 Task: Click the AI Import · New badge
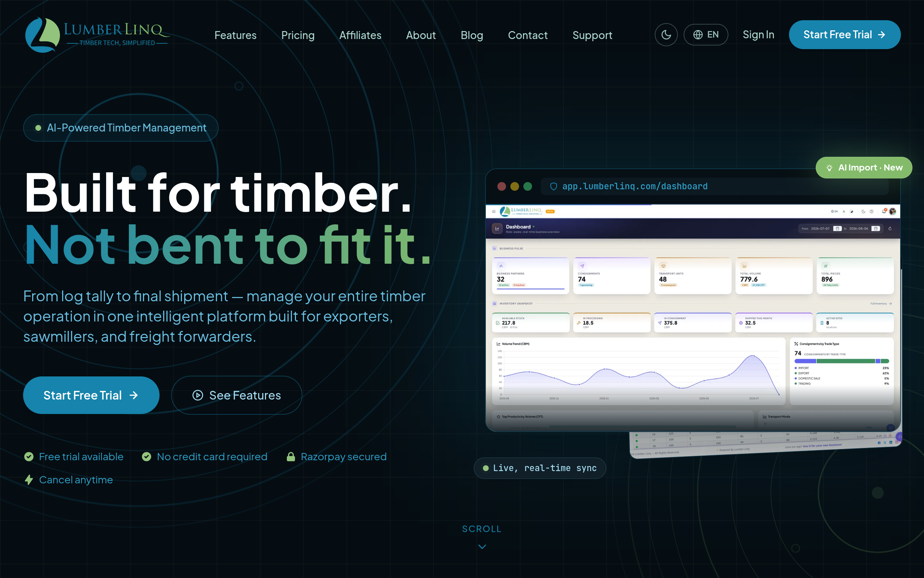[864, 167]
